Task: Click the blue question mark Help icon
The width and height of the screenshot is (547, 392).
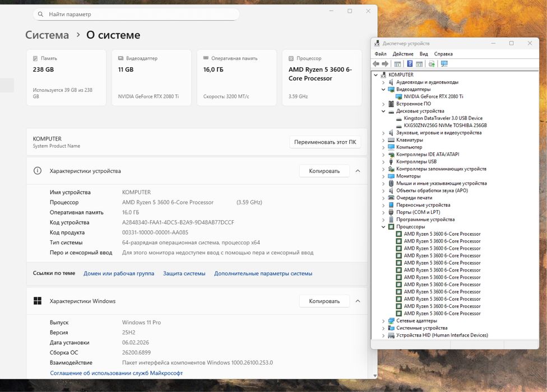Action: click(410, 64)
